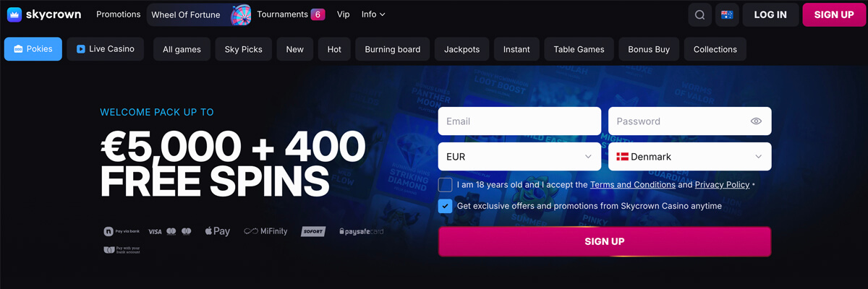Image resolution: width=868 pixels, height=289 pixels.
Task: Toggle password visibility eye icon
Action: coord(756,121)
